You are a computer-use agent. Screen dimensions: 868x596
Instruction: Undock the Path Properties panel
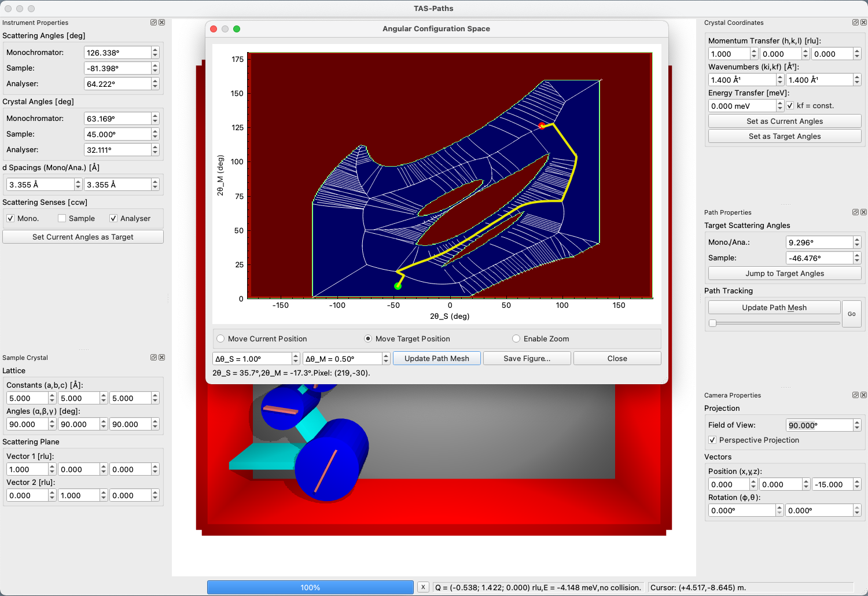(855, 212)
